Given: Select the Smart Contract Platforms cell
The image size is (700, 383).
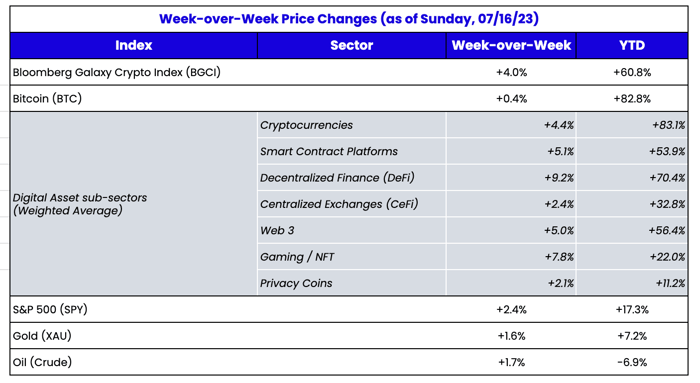Looking at the screenshot, I should 351,151.
